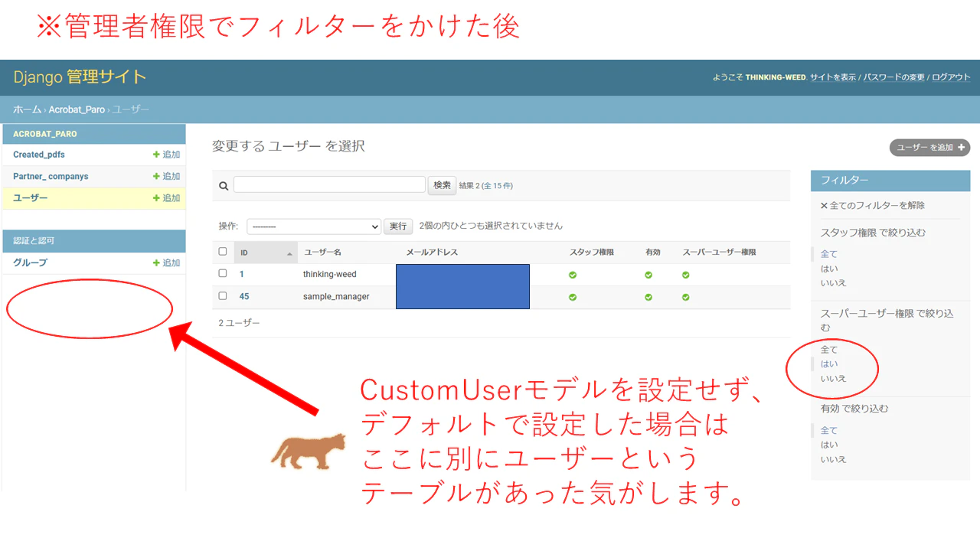This screenshot has width=980, height=551.
Task: Open Partner_ companys in sidebar
Action: coord(51,176)
